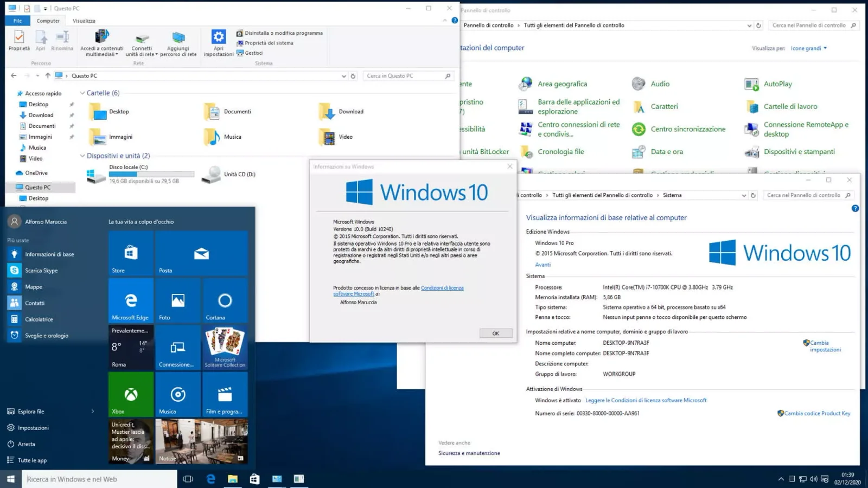Image resolution: width=868 pixels, height=488 pixels.
Task: Click the C: drive usage bar
Action: pyautogui.click(x=152, y=174)
